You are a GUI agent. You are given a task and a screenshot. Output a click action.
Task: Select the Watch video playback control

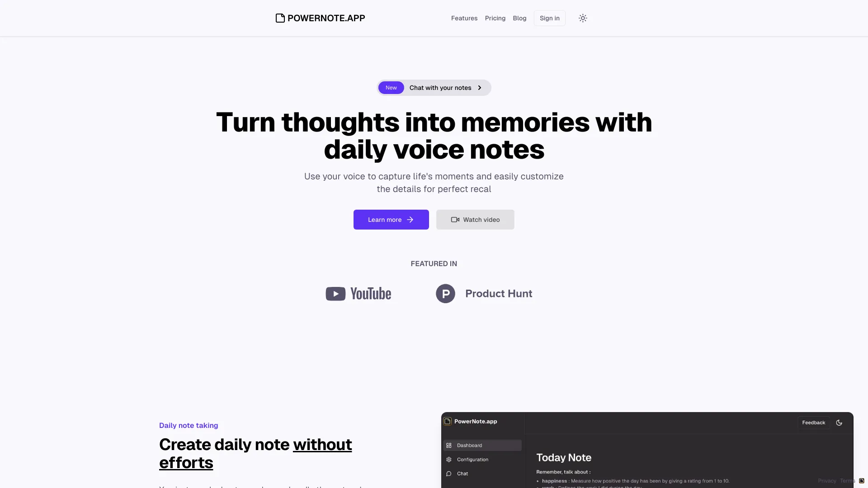tap(475, 219)
